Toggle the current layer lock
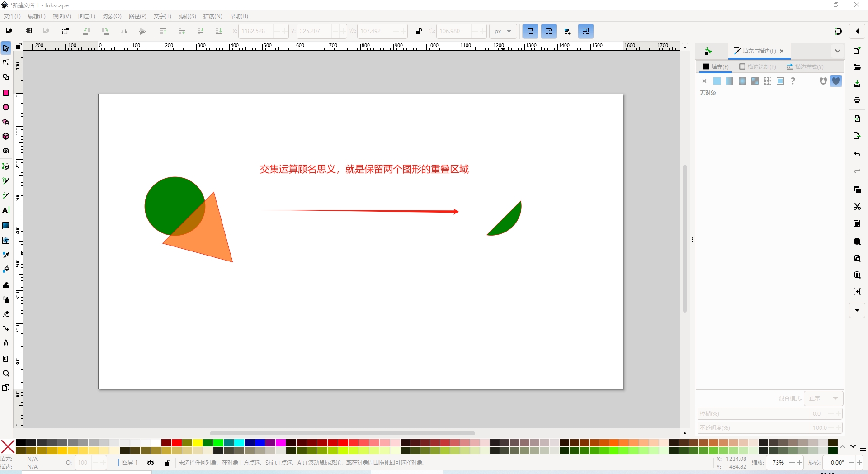Image resolution: width=868 pixels, height=474 pixels. tap(167, 463)
